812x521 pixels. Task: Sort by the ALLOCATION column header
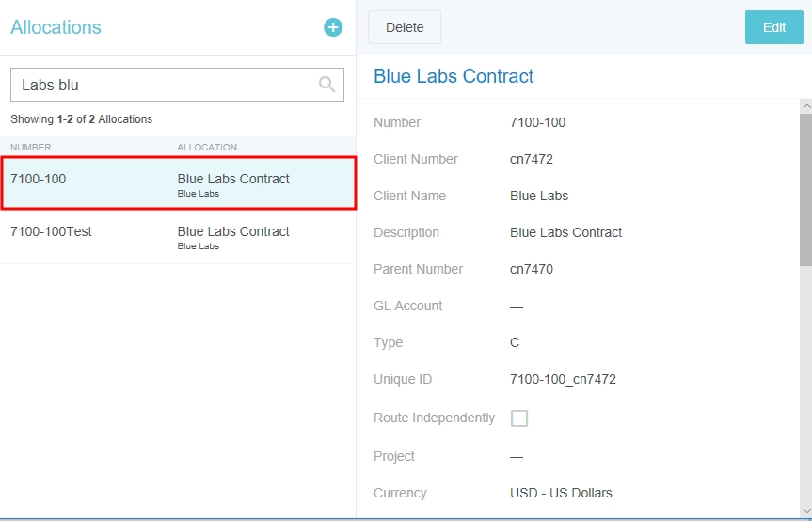207,148
